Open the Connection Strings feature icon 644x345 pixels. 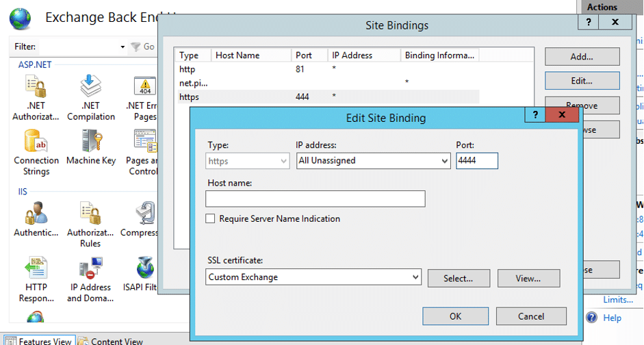pos(36,141)
